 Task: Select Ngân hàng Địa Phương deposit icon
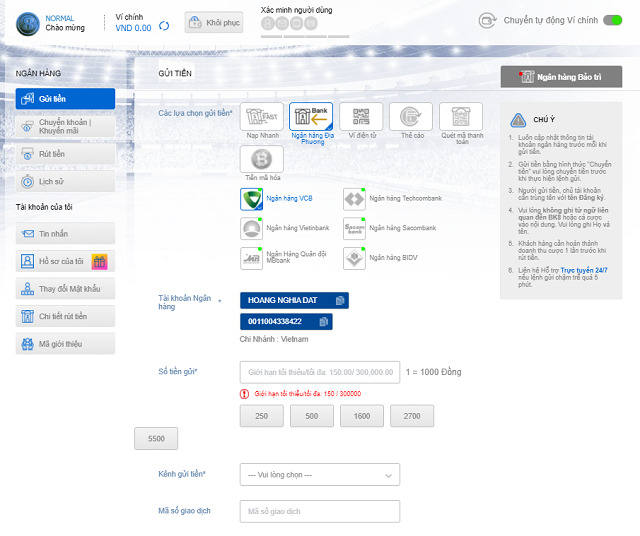coord(311,116)
